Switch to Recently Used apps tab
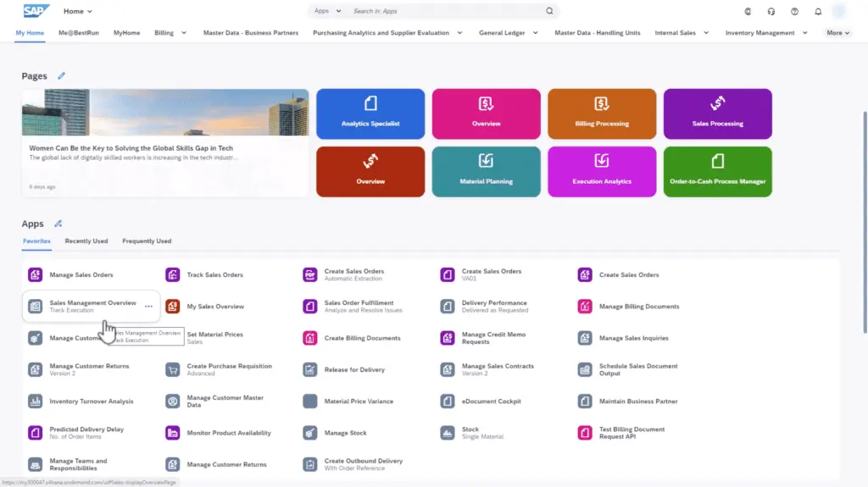This screenshot has width=868, height=487. [86, 241]
